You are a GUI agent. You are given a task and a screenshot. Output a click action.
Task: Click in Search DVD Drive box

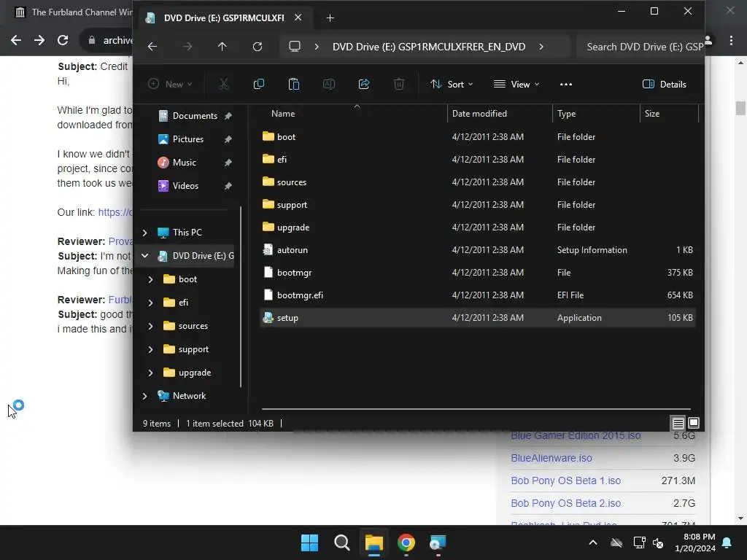640,47
